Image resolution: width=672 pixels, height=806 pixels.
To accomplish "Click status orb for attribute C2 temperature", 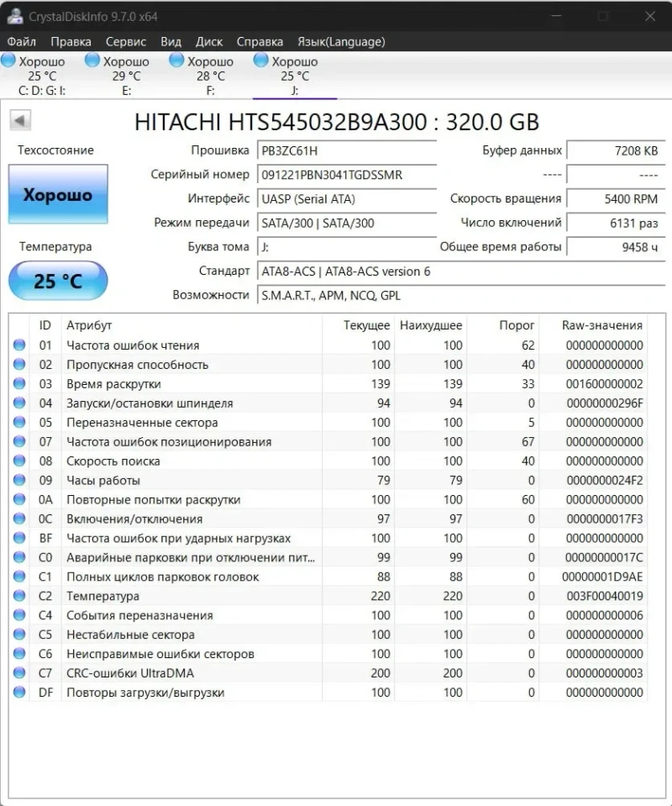I will point(19,596).
